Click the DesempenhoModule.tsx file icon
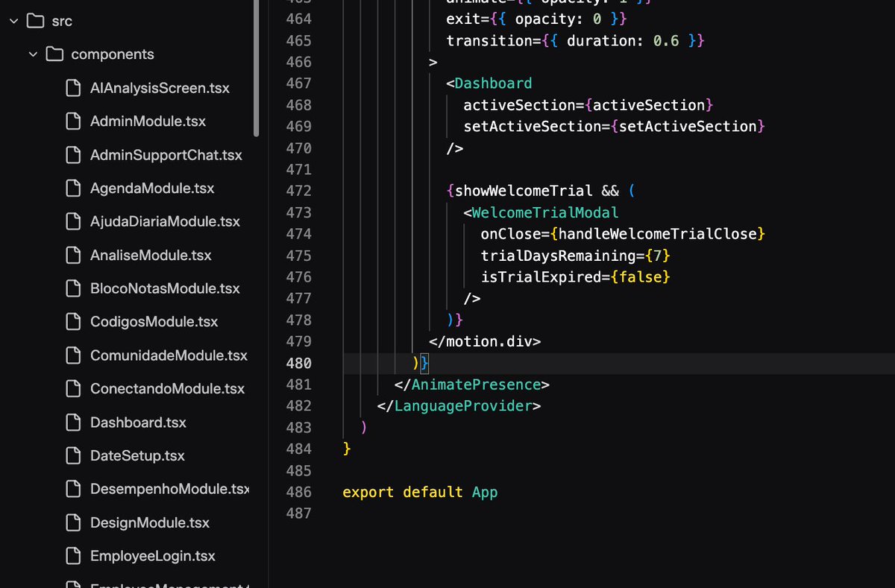895x588 pixels. pyautogui.click(x=73, y=489)
